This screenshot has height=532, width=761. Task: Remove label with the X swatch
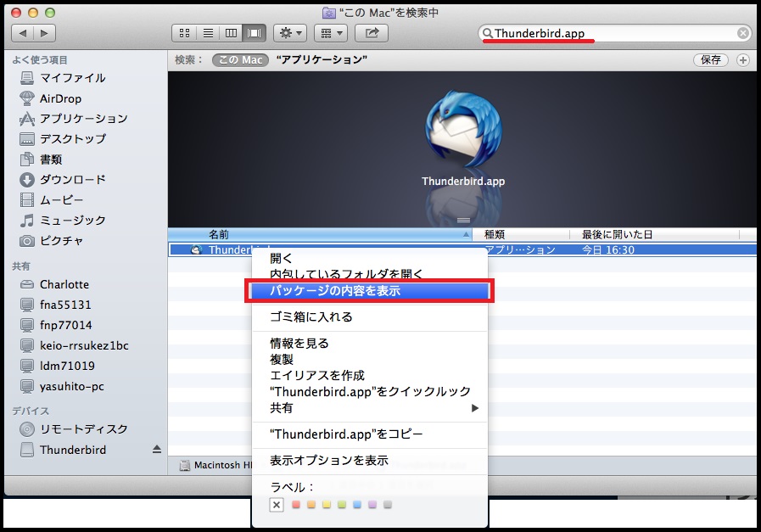point(276,505)
